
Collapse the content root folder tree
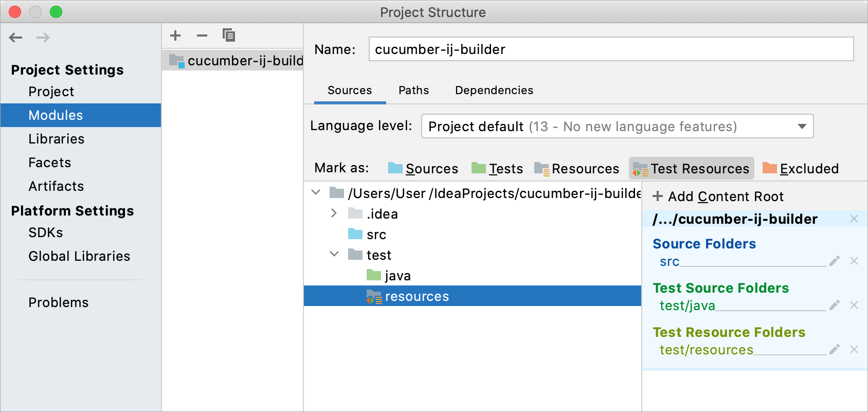click(316, 193)
